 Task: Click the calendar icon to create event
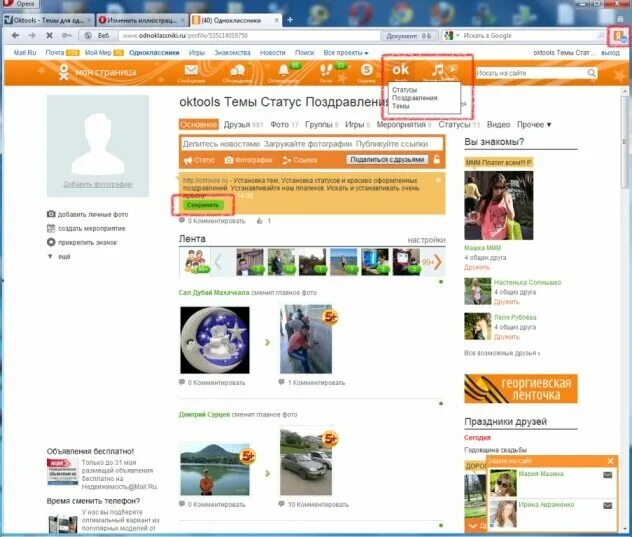51,228
